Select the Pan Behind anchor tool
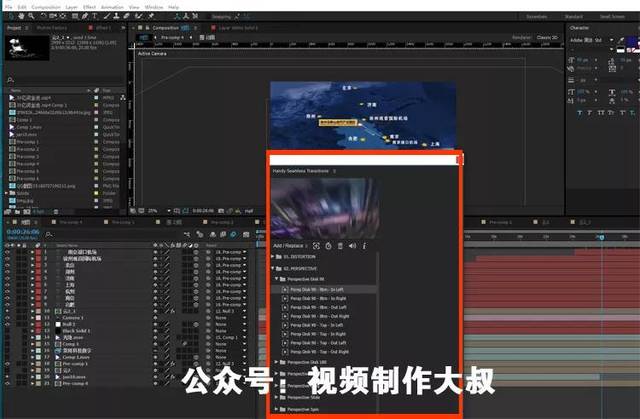This screenshot has height=419, width=640. pyautogui.click(x=63, y=16)
